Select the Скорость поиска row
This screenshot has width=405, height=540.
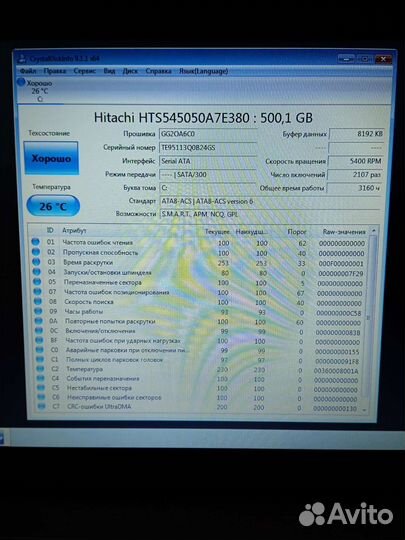tap(199, 302)
